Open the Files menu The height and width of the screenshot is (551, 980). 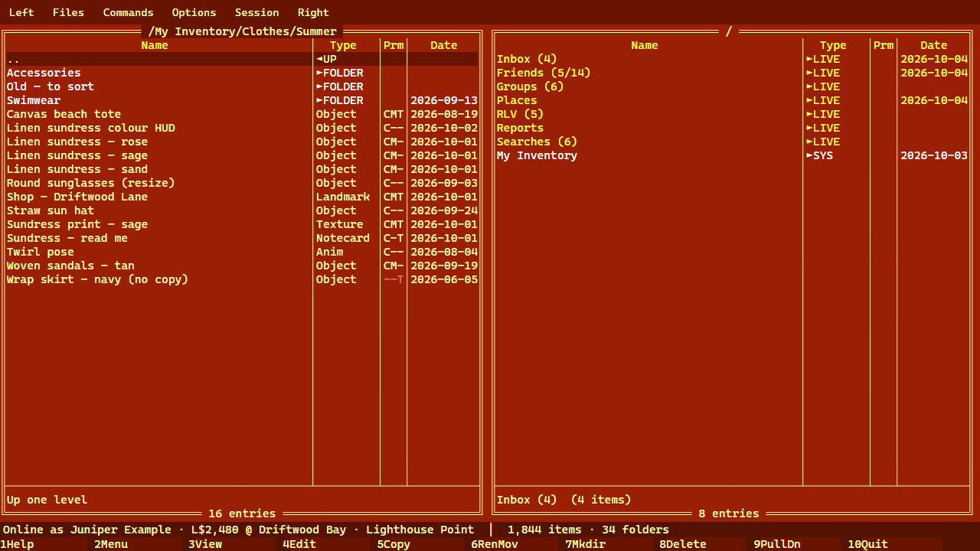point(68,12)
